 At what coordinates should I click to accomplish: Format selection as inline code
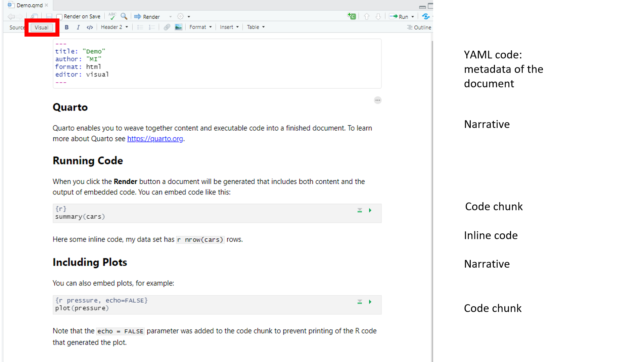tap(90, 27)
